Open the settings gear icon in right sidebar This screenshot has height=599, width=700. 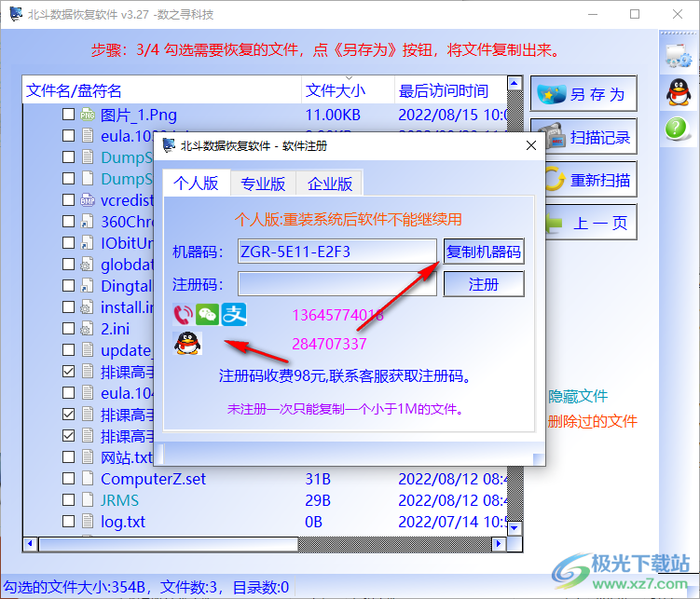679,56
